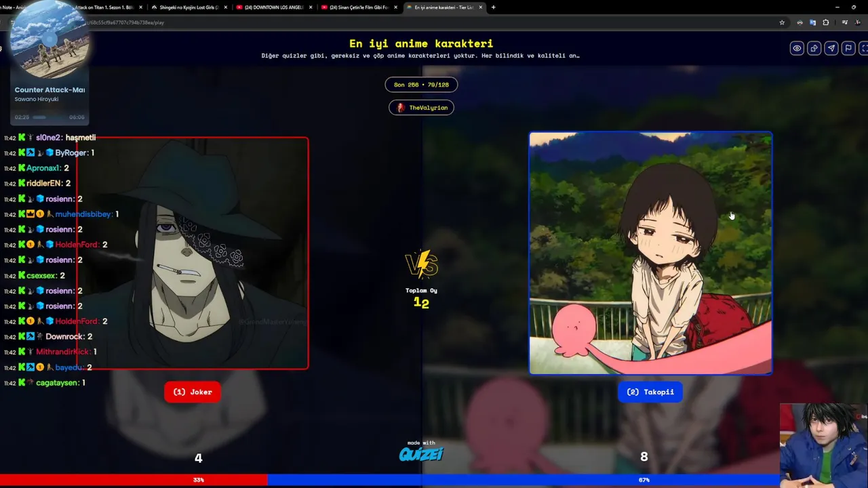This screenshot has width=868, height=488.
Task: Click chat message from riddlerEN
Action: [37, 183]
